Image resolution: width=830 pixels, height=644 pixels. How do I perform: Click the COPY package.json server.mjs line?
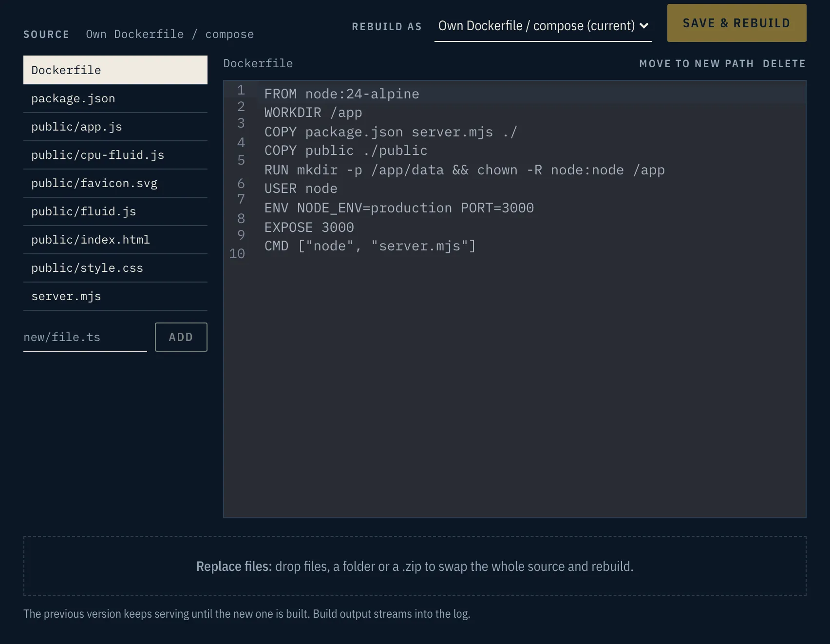391,132
